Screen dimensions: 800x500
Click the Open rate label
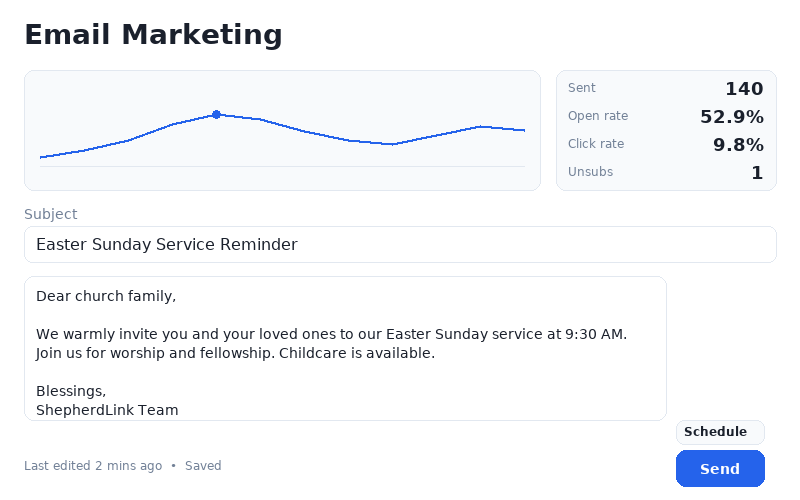point(598,116)
